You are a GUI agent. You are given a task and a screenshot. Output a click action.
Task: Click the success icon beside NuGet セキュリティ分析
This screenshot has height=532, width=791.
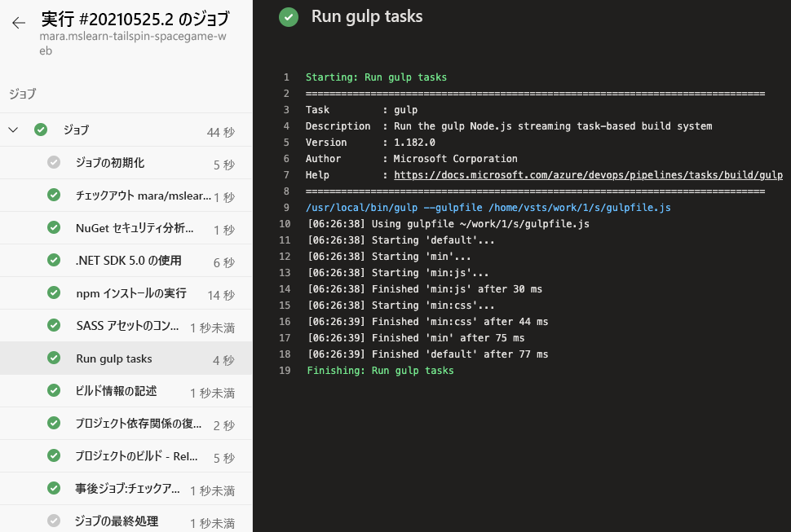(54, 228)
